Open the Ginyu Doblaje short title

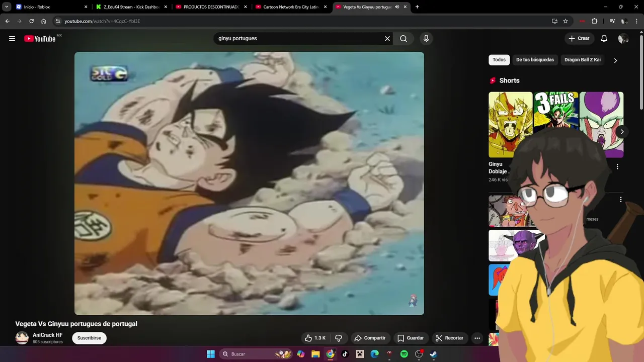(x=499, y=167)
